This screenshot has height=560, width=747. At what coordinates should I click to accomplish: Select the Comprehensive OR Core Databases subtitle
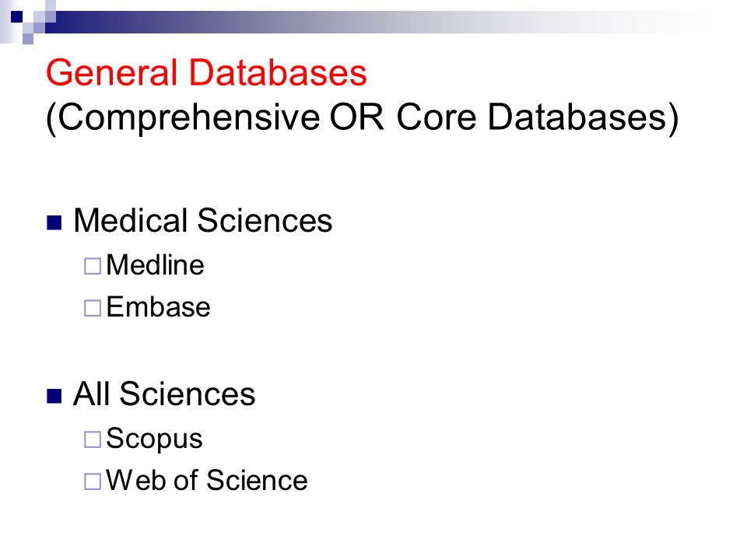[x=362, y=117]
